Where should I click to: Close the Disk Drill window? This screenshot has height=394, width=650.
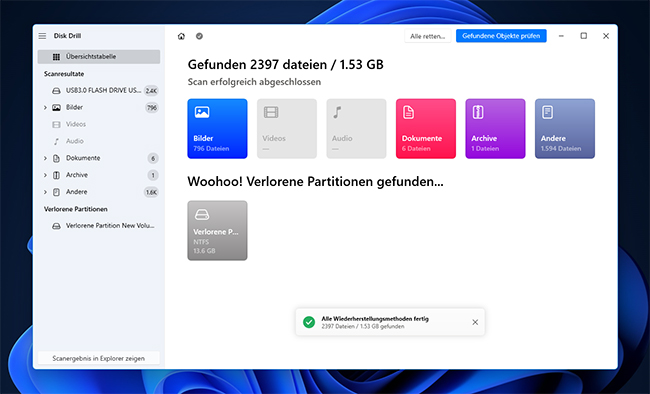[x=606, y=36]
